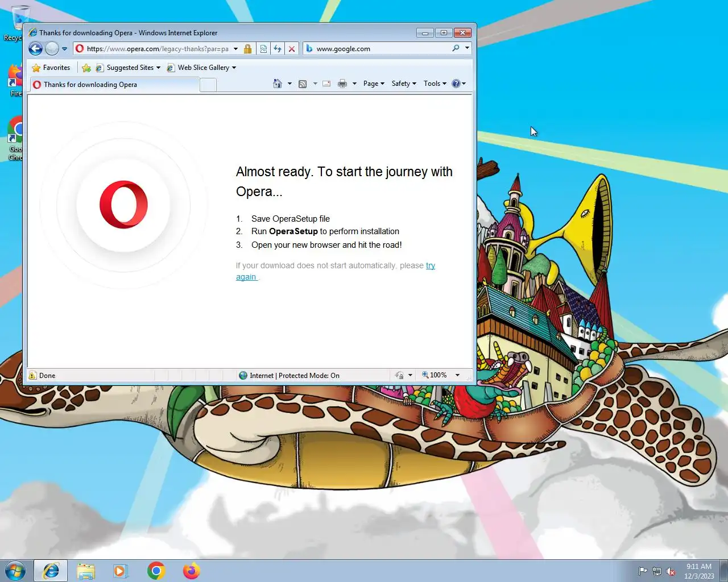The width and height of the screenshot is (728, 582).
Task: Click the security lock icon in address bar
Action: (248, 49)
